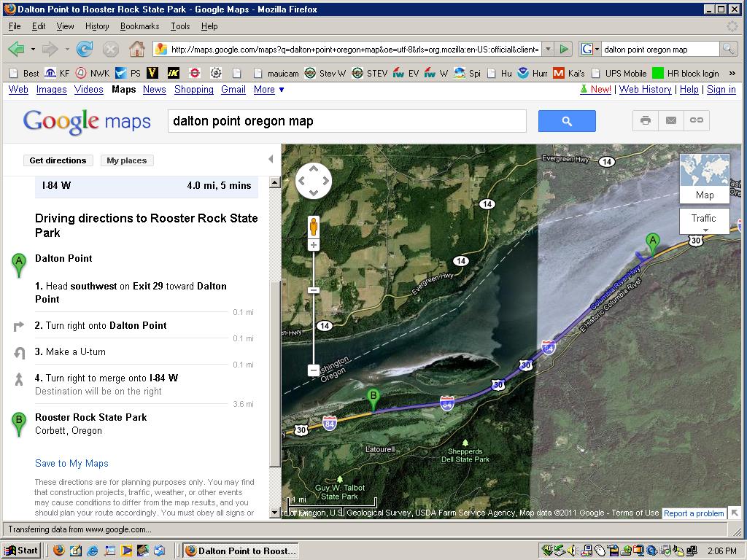Click the Report a problem link
This screenshot has height=560, width=747.
(x=694, y=513)
